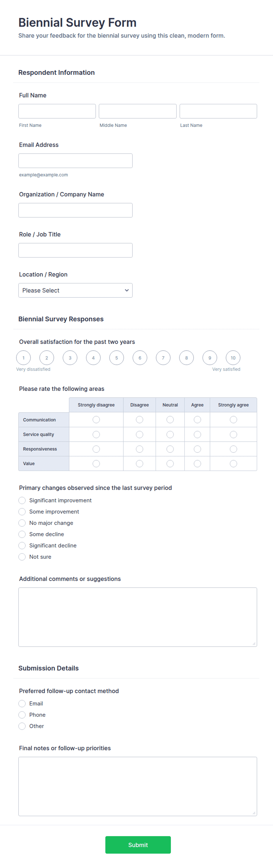Viewport: 273px width, 868px height.
Task: Click the Middle Name input field
Action: (137, 111)
